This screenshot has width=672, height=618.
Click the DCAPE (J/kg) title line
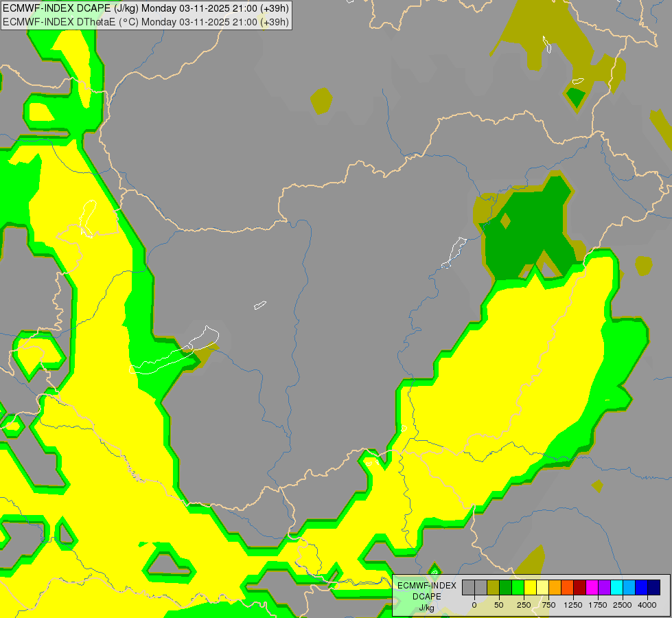point(146,8)
